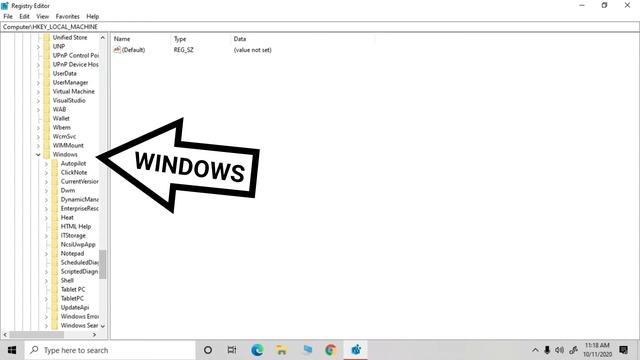Screen dimensions: 640x360
Task: Select the Wallet folder icon
Action: pos(47,118)
